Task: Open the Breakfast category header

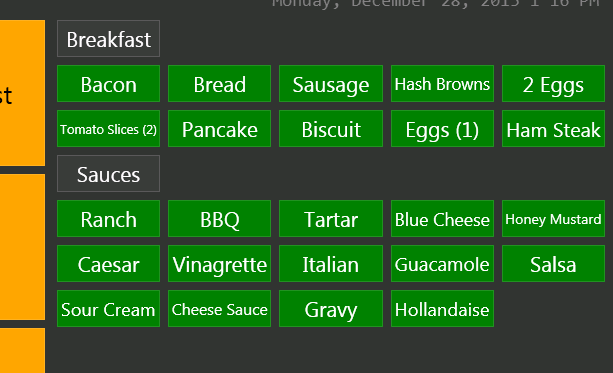Action: point(108,39)
